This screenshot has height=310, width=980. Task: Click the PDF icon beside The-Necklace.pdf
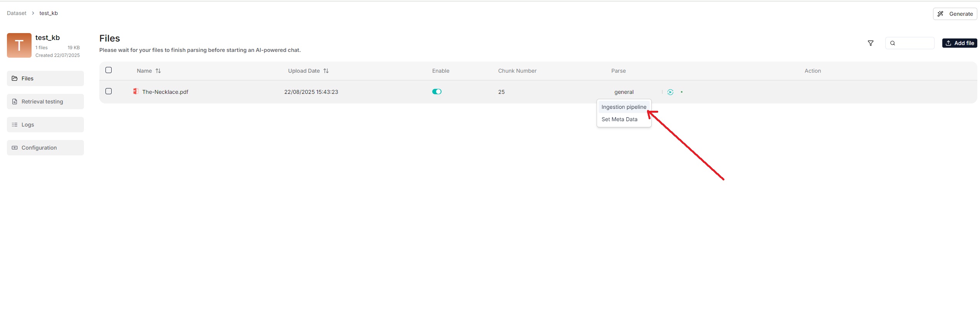click(135, 91)
